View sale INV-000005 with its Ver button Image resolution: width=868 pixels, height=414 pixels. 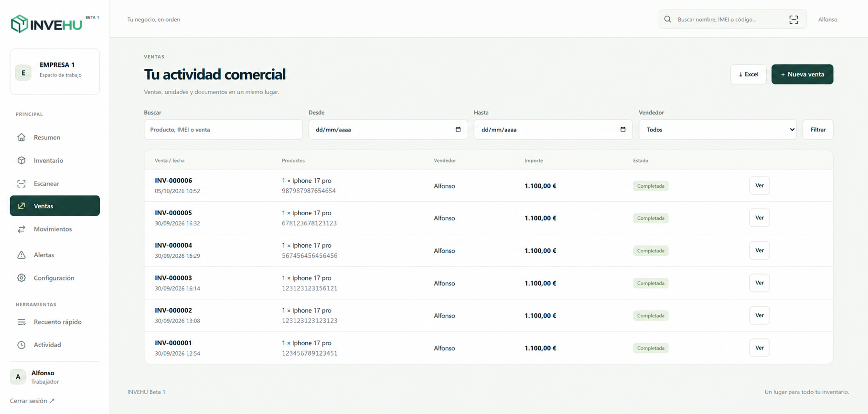[x=759, y=218]
